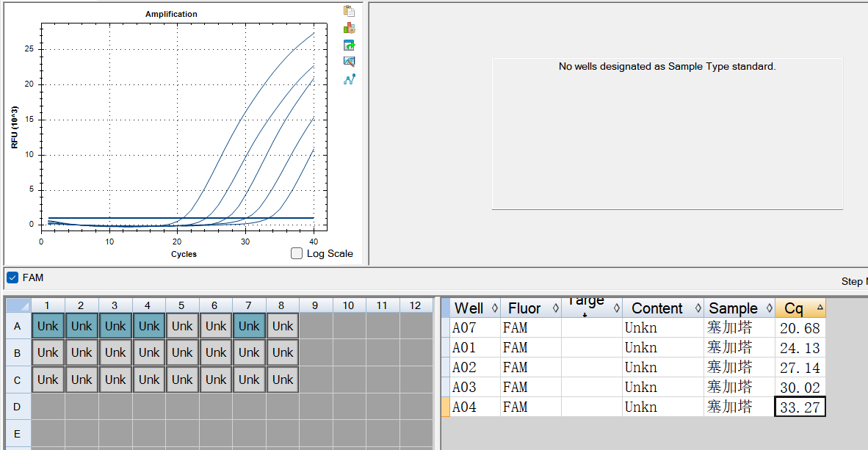This screenshot has width=868, height=450.
Task: Select well A1 in the plate grid
Action: [x=48, y=326]
